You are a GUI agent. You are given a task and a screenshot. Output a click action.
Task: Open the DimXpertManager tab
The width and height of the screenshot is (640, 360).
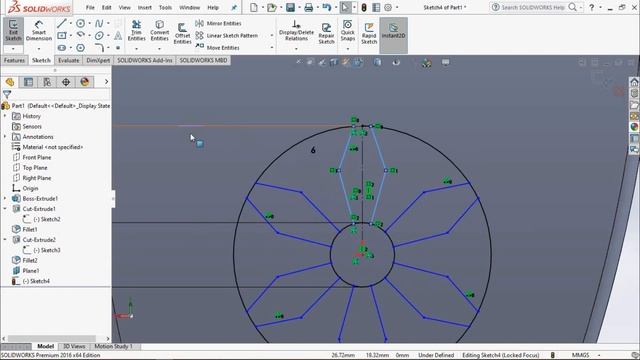click(66, 82)
